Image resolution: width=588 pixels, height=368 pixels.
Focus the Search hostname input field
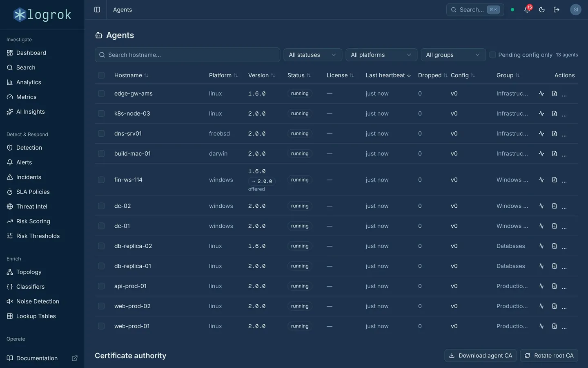187,55
